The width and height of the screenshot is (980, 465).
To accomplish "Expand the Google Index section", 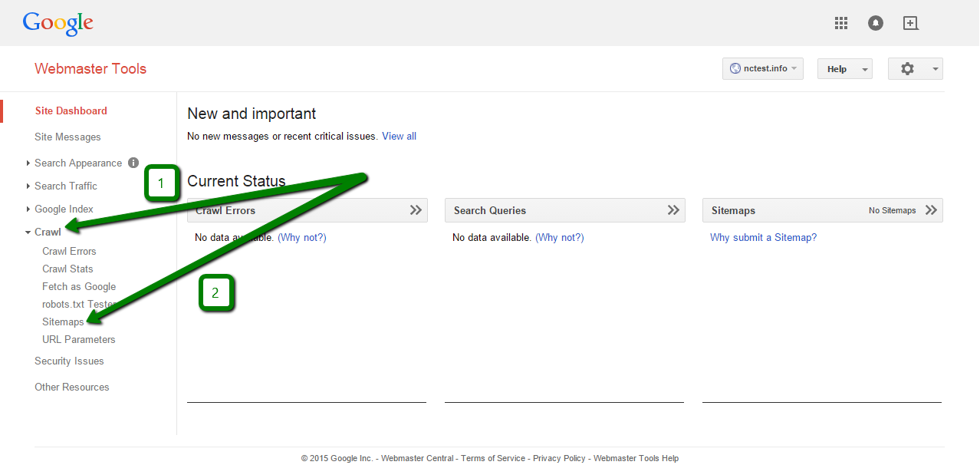I will [64, 209].
